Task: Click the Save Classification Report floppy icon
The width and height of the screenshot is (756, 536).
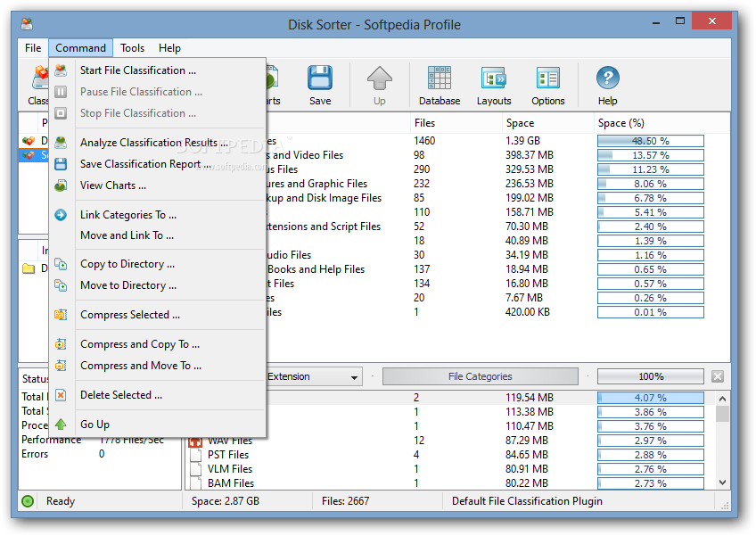Action: coord(61,164)
